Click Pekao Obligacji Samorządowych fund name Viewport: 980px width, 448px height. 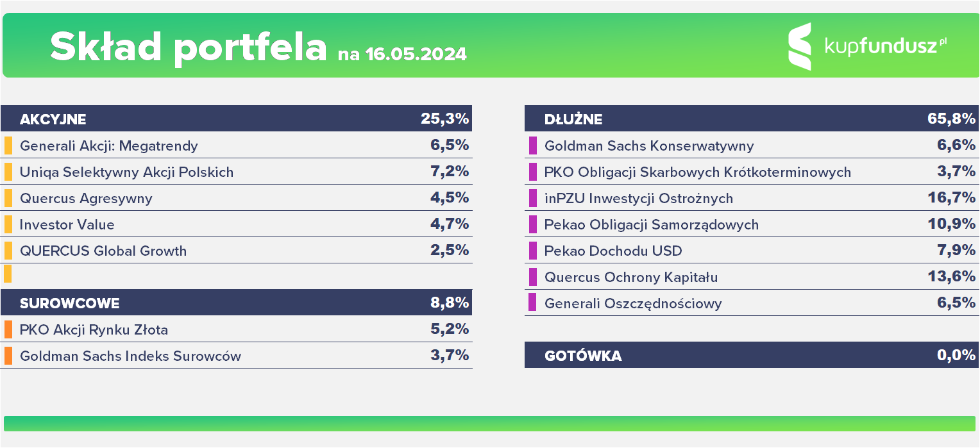pos(651,224)
